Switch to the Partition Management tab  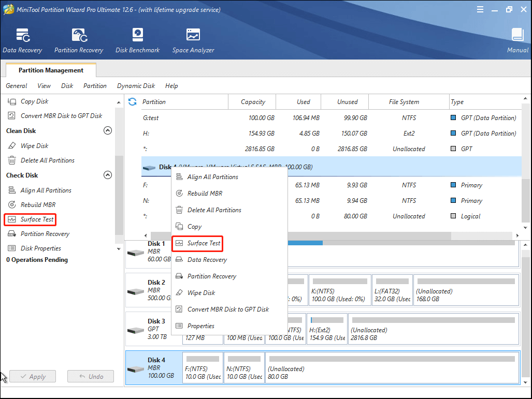pos(51,70)
